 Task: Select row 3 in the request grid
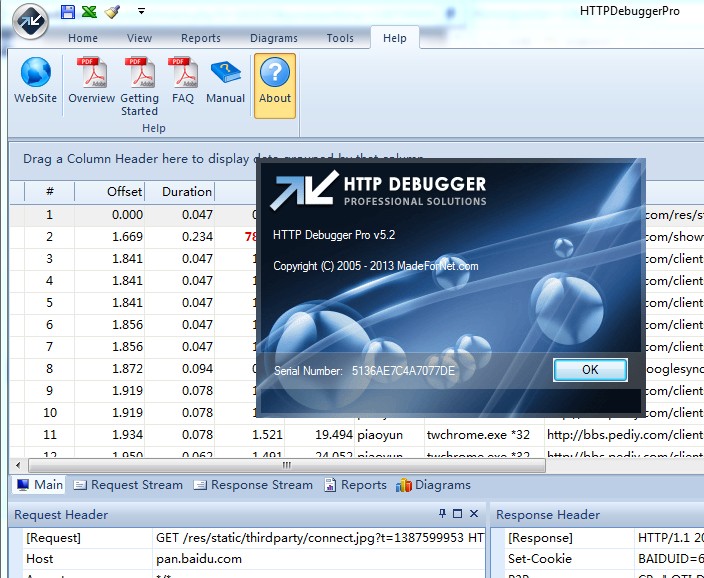pyautogui.click(x=133, y=259)
